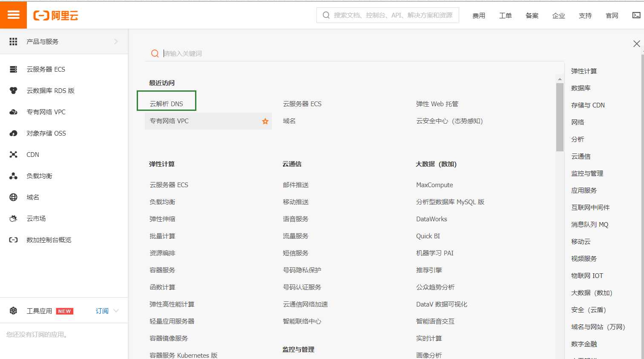Open 云安全中心（态势感知）link
Viewport: 644px width, 359px height.
tap(449, 121)
